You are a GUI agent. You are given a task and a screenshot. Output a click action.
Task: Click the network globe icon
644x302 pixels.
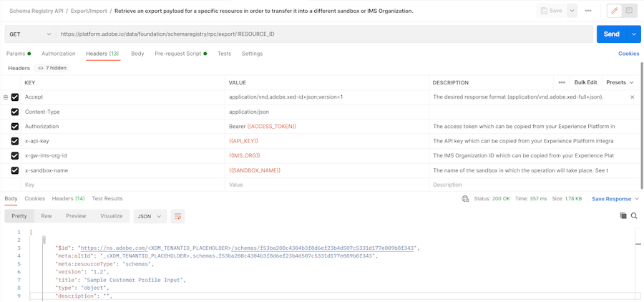[x=465, y=199]
